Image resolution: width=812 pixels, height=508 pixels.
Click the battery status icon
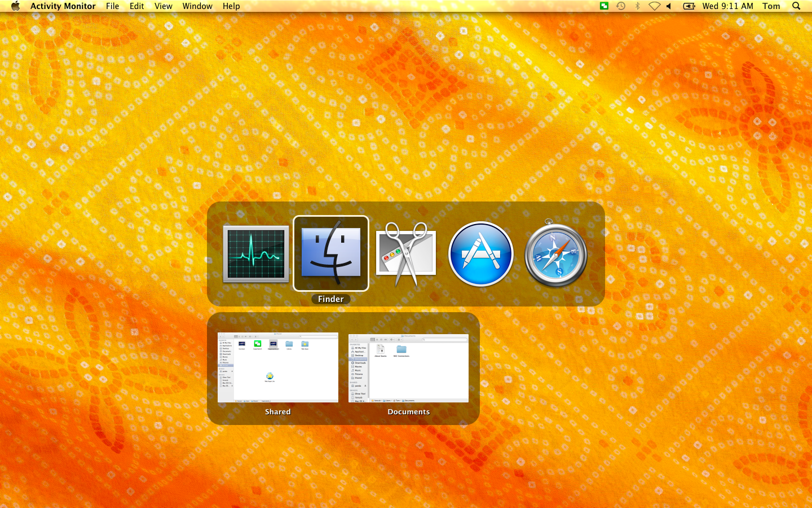click(x=689, y=6)
